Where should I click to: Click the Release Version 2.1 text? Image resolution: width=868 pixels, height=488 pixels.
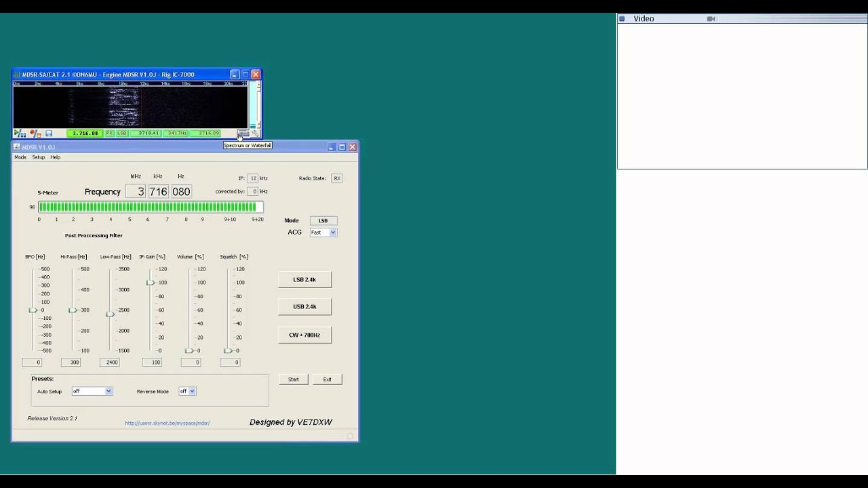52,418
